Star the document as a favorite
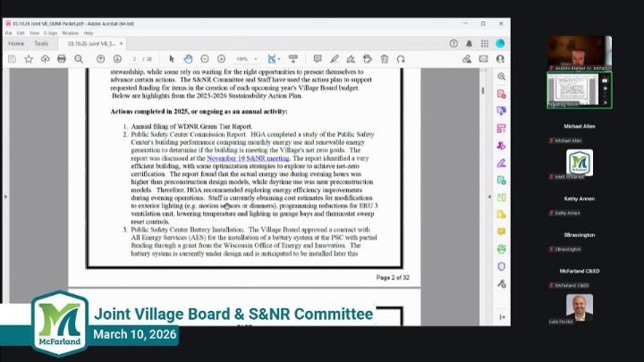644x362 pixels. (x=29, y=59)
